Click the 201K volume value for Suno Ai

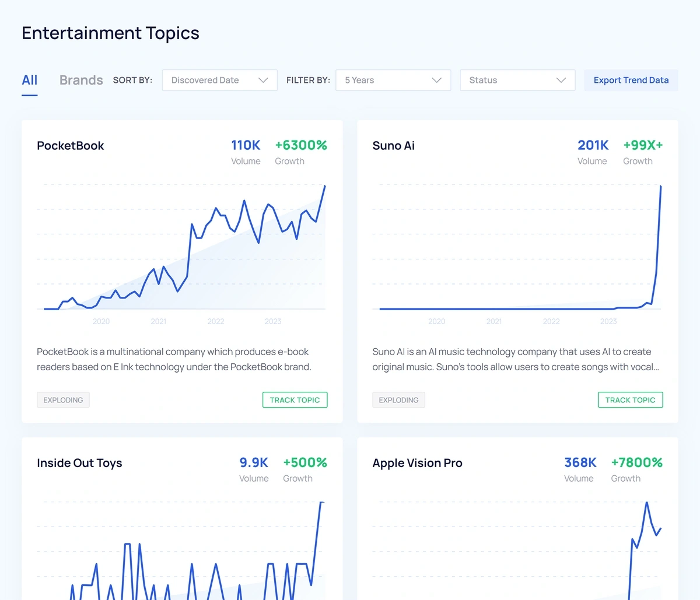tap(593, 145)
